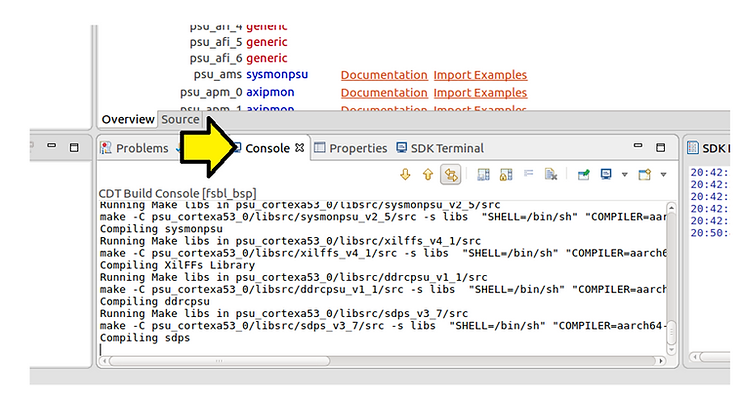Click console horizontal scrollbar thumb

pos(220,361)
